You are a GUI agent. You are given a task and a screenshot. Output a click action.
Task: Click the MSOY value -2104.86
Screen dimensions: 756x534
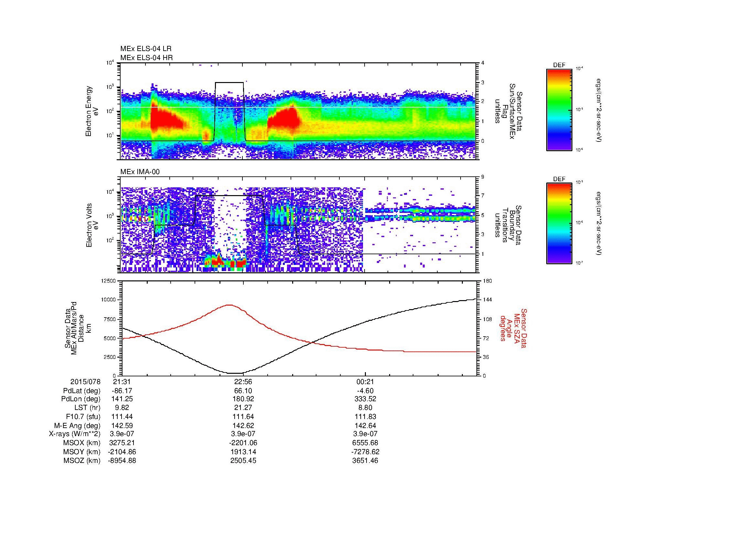click(122, 452)
